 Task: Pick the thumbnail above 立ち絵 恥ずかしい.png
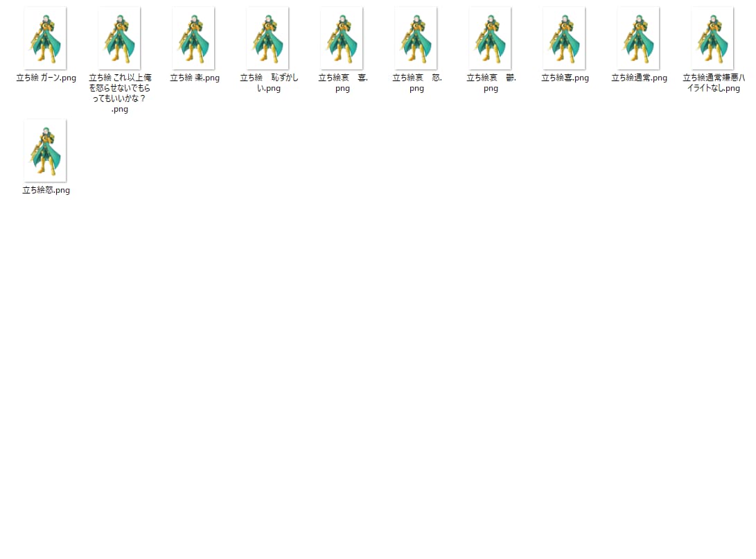268,38
